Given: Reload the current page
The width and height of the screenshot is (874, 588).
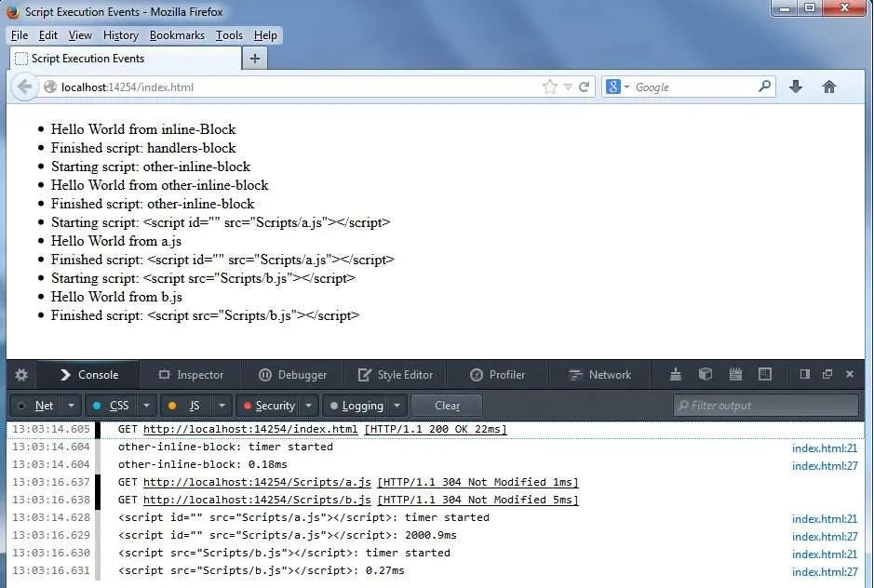Looking at the screenshot, I should pyautogui.click(x=585, y=87).
